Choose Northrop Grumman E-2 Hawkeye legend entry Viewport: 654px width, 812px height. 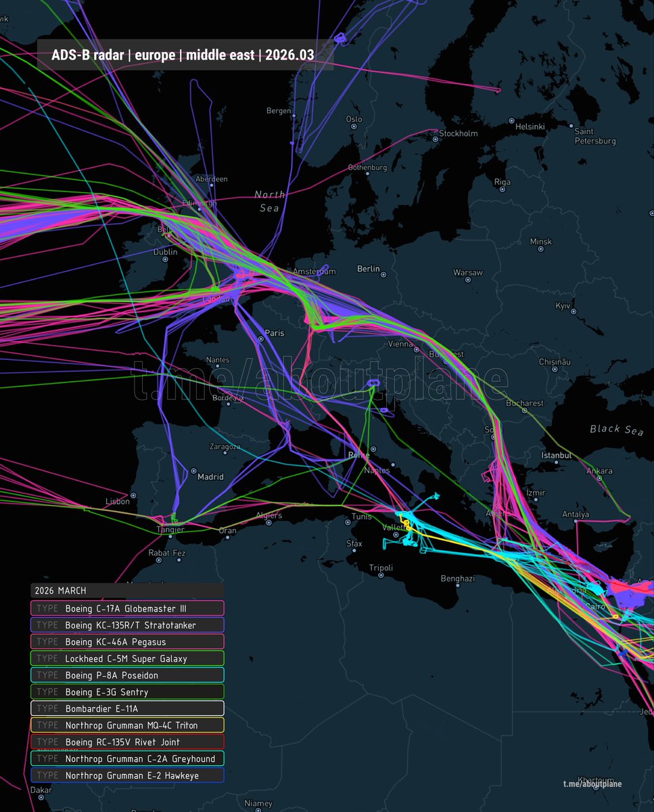[x=127, y=775]
